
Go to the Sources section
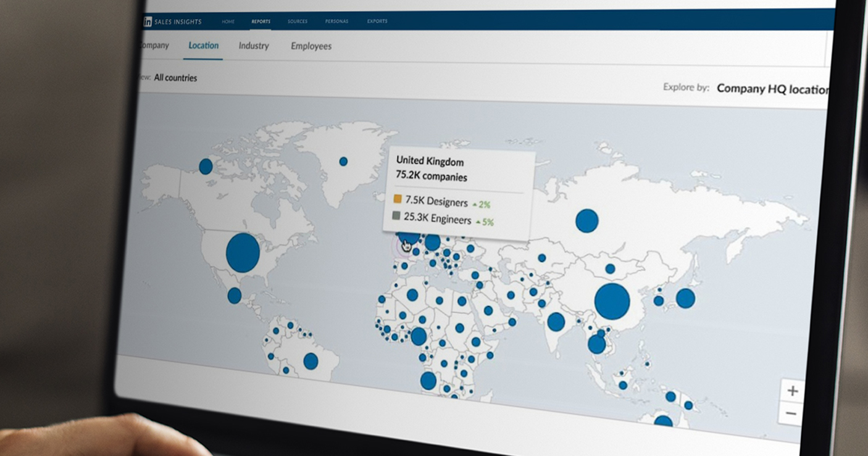click(298, 22)
